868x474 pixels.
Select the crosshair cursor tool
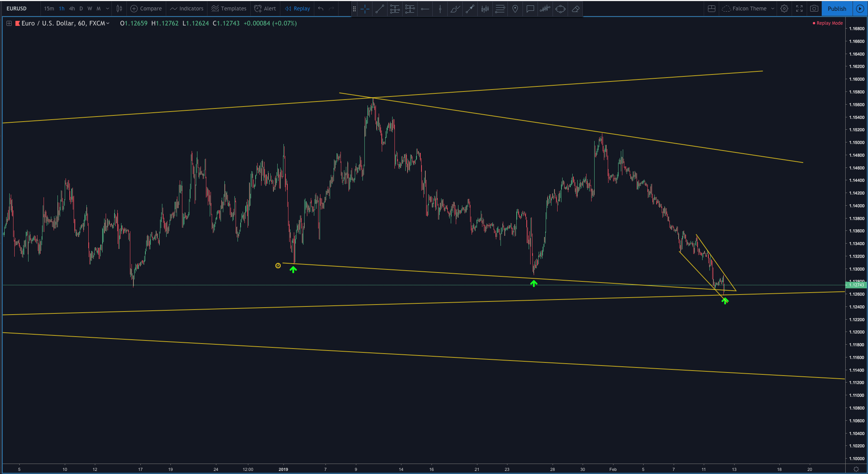pos(365,9)
